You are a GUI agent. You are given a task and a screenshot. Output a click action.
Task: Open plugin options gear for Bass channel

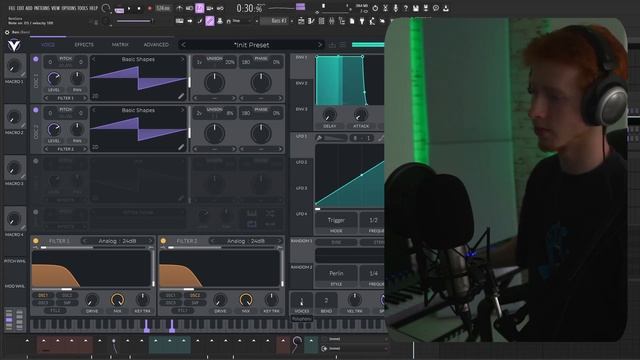pyautogui.click(x=7, y=32)
